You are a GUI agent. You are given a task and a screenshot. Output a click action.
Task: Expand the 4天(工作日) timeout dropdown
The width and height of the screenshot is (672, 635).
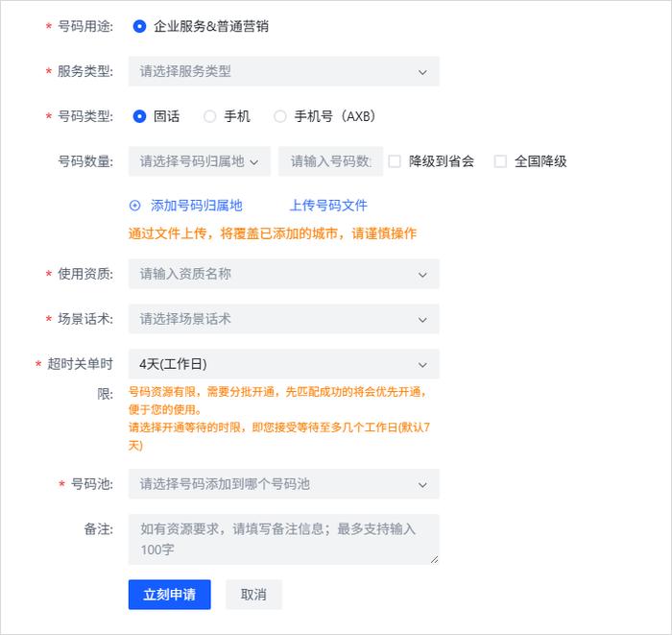tap(284, 364)
